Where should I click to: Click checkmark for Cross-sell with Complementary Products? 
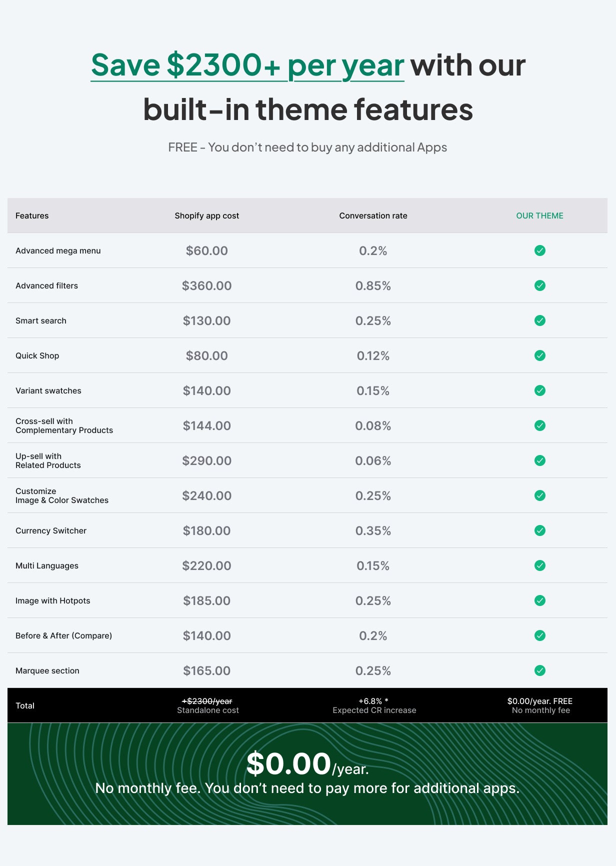[x=539, y=425]
